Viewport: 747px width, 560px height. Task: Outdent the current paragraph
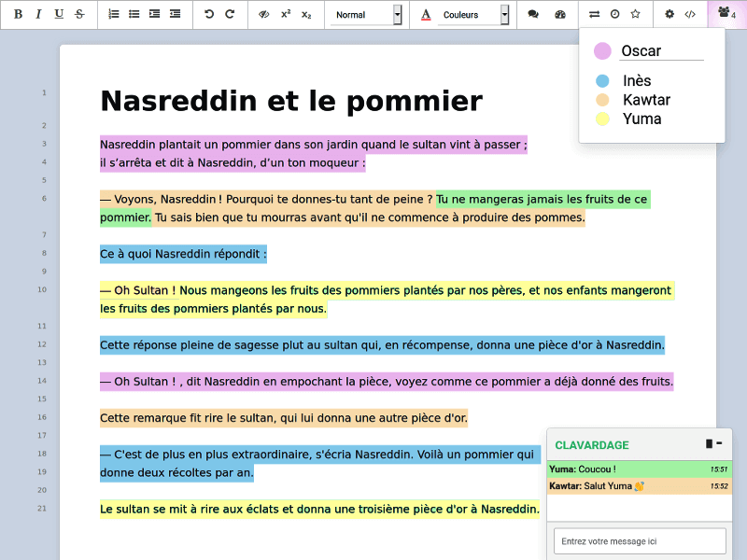[x=176, y=14]
